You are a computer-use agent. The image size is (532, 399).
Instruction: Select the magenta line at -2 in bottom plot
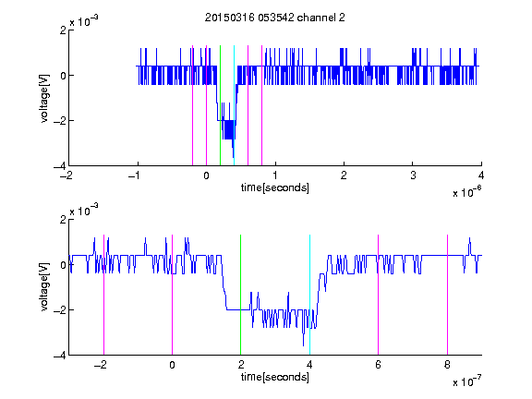(x=103, y=295)
